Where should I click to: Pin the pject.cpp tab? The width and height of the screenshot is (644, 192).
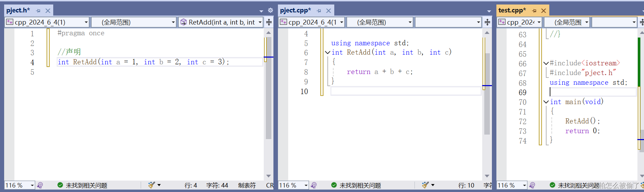coord(319,11)
